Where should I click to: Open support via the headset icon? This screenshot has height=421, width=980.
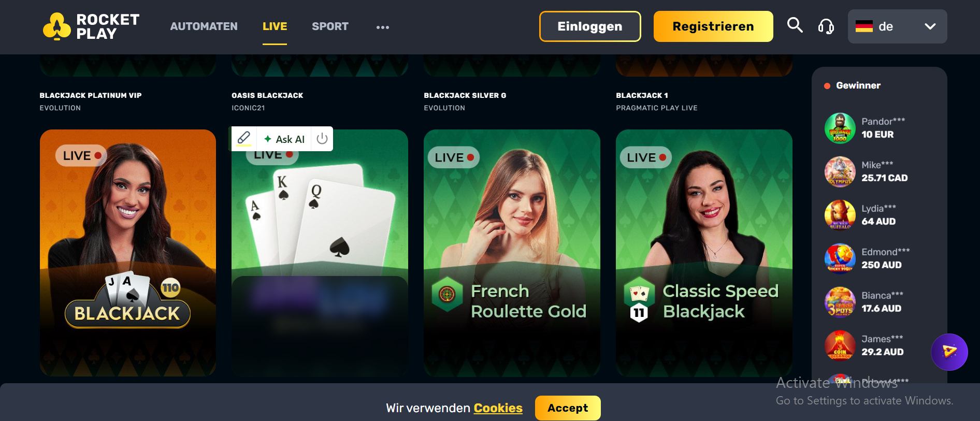826,26
